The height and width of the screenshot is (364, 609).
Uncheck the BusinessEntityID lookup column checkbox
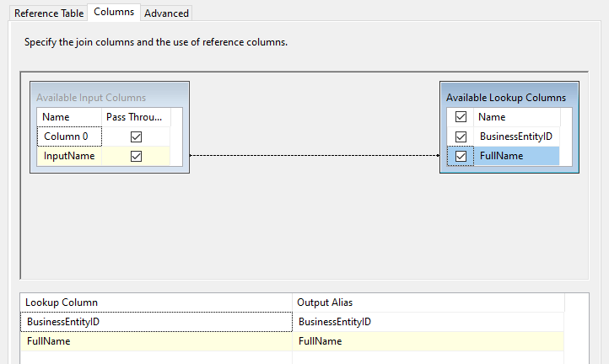tap(461, 136)
